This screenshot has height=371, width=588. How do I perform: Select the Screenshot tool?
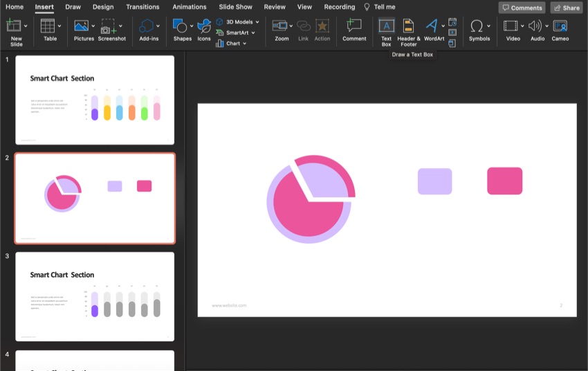109,26
